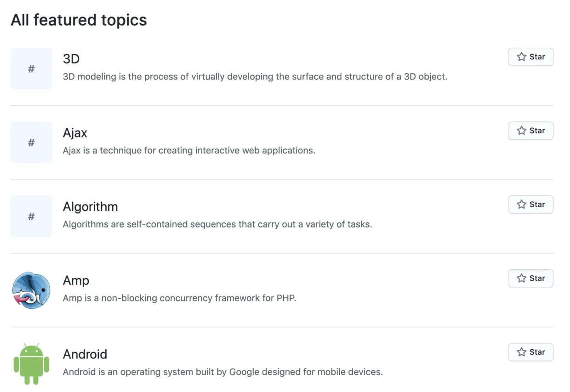This screenshot has height=392, width=570.
Task: Click the Algorithms self-contained sequences description
Action: click(x=217, y=225)
